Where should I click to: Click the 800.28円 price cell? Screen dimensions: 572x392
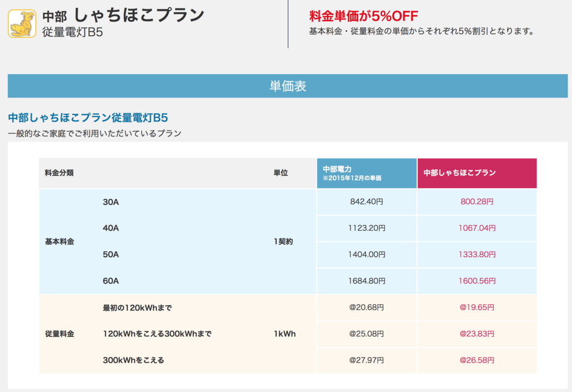pyautogui.click(x=477, y=202)
